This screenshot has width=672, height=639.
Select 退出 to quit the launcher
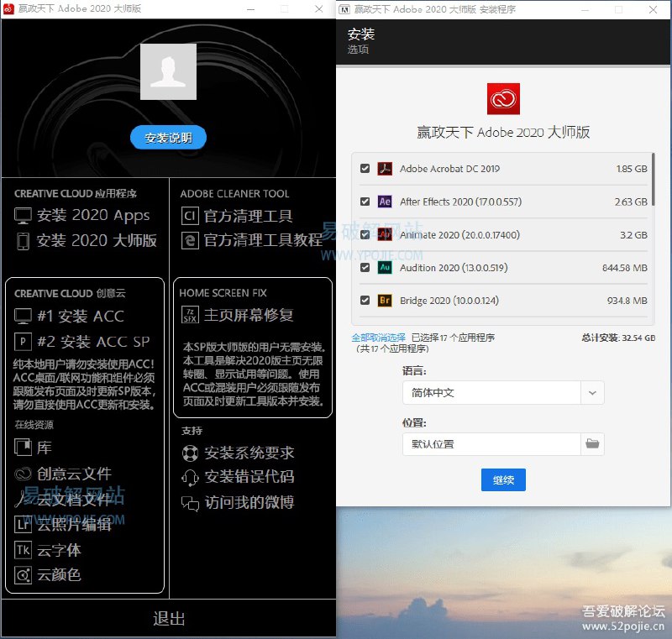click(x=168, y=619)
